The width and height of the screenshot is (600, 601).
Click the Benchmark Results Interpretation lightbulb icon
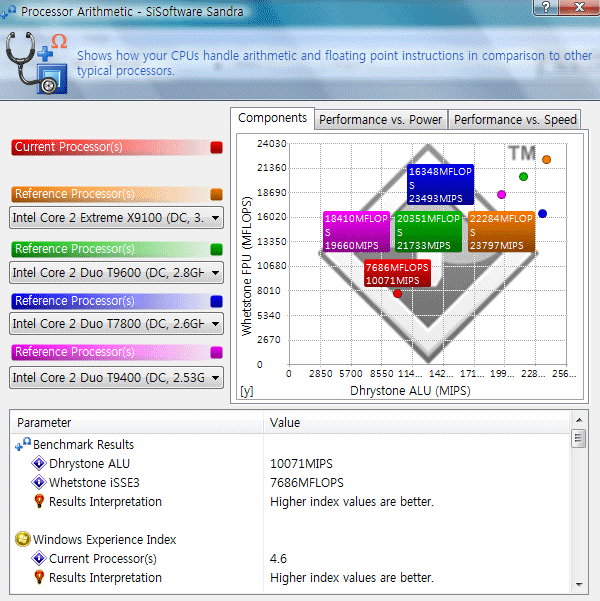click(39, 501)
